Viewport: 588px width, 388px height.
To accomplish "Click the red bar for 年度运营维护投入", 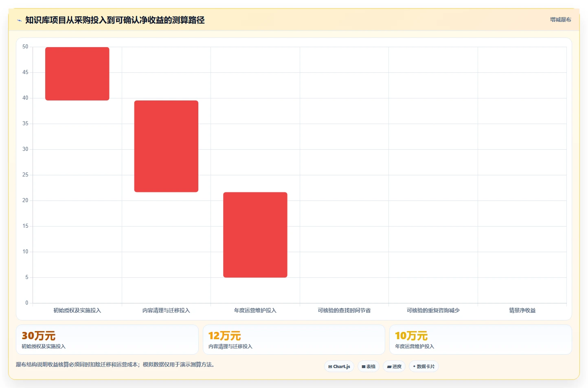I will pyautogui.click(x=255, y=235).
